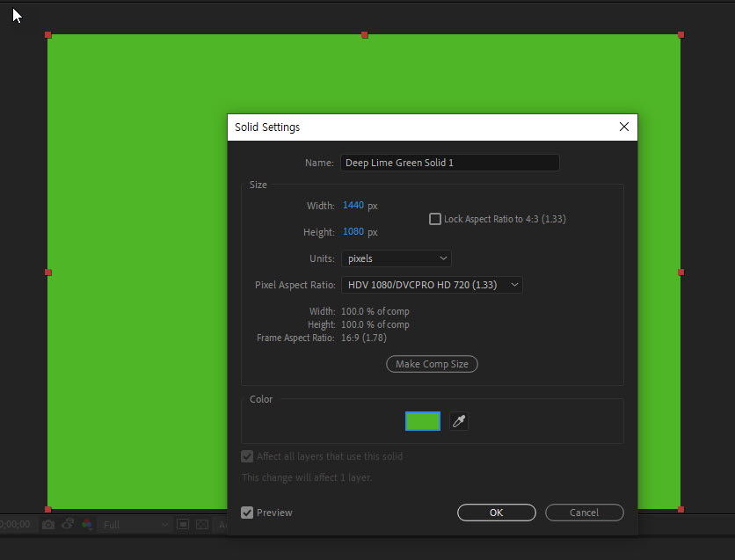The height and width of the screenshot is (560, 735).
Task: Close the Solid Settings dialog
Action: (623, 127)
